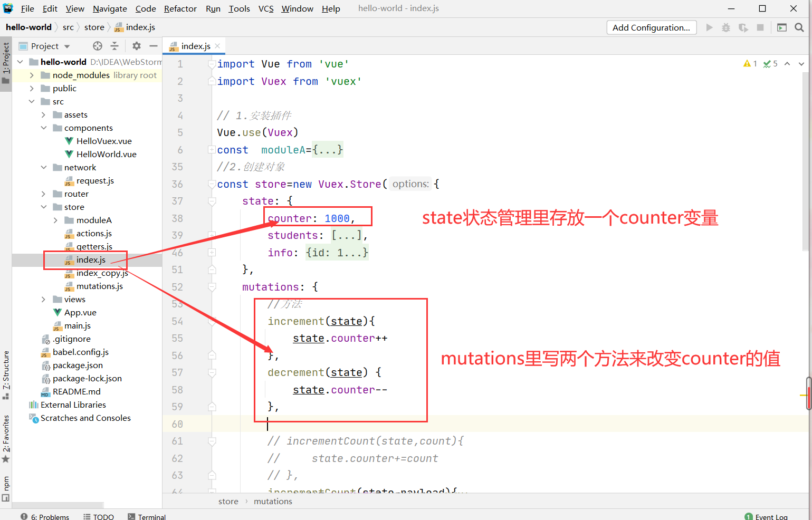This screenshot has width=812, height=520.
Task: Open the 2: Favorites tool window
Action: (x=6, y=439)
